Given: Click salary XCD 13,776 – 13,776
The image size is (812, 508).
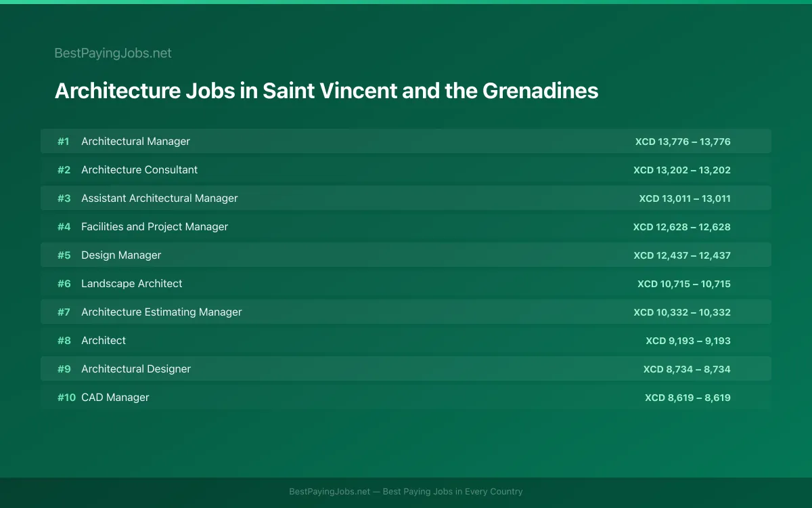Looking at the screenshot, I should 683,142.
